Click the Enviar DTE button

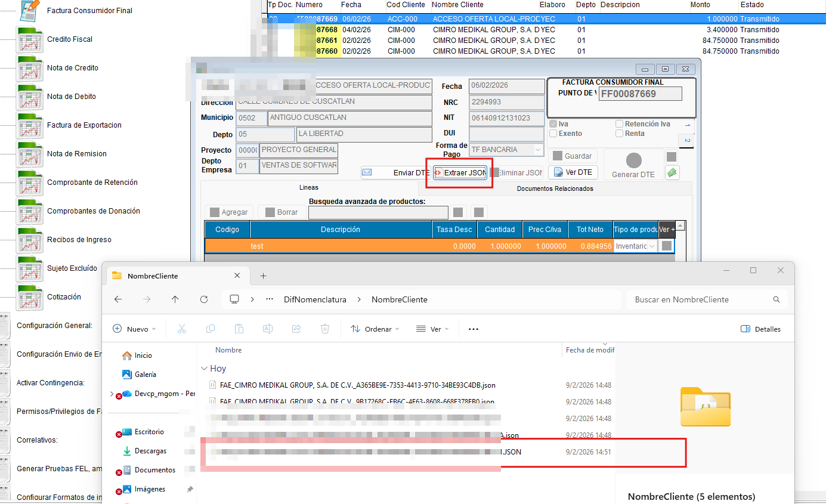click(395, 172)
